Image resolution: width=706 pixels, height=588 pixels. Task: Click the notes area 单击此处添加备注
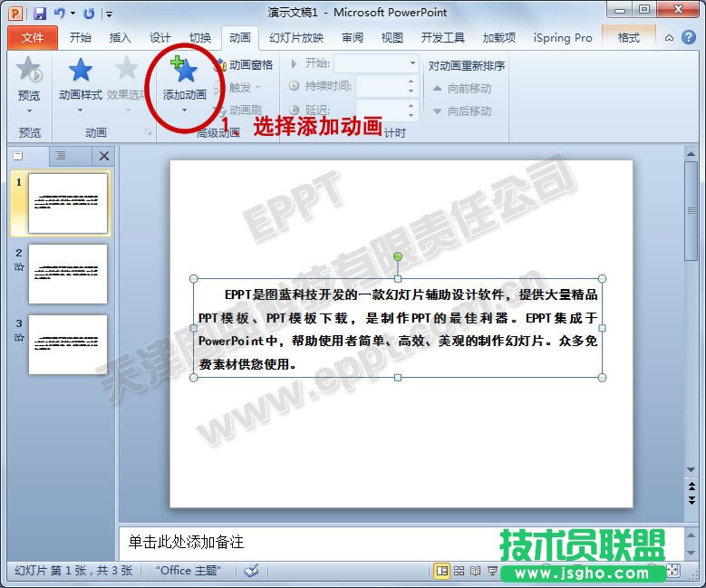[x=186, y=542]
